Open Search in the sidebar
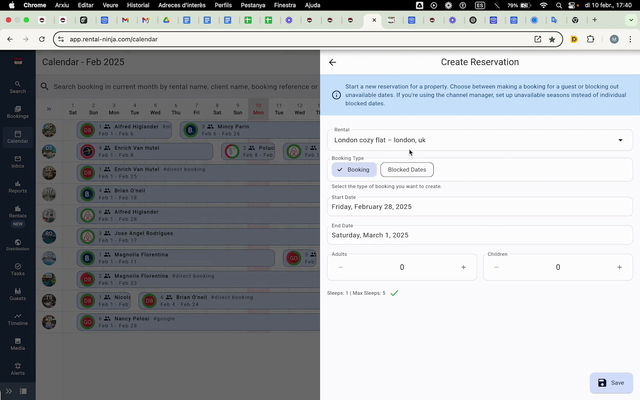Screen dimensions: 640x400 18,87
